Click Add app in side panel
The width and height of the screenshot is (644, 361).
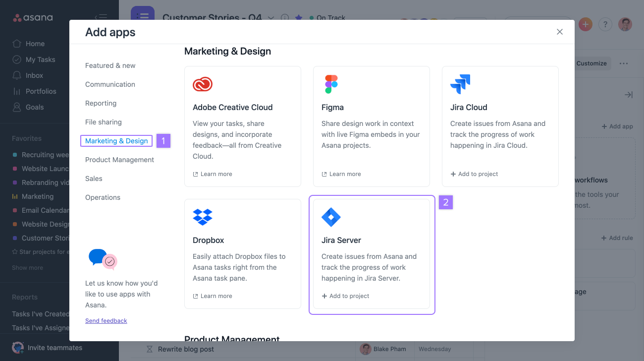(617, 126)
